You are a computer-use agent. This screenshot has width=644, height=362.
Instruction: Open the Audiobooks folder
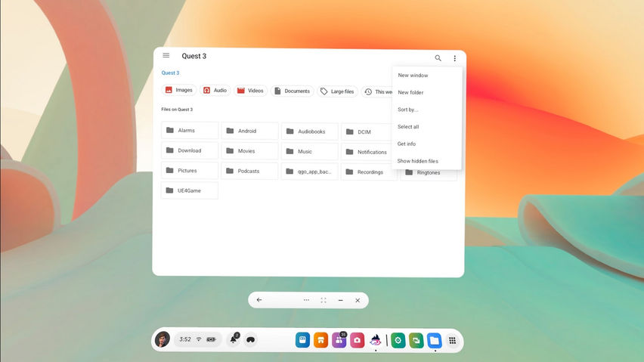click(310, 131)
